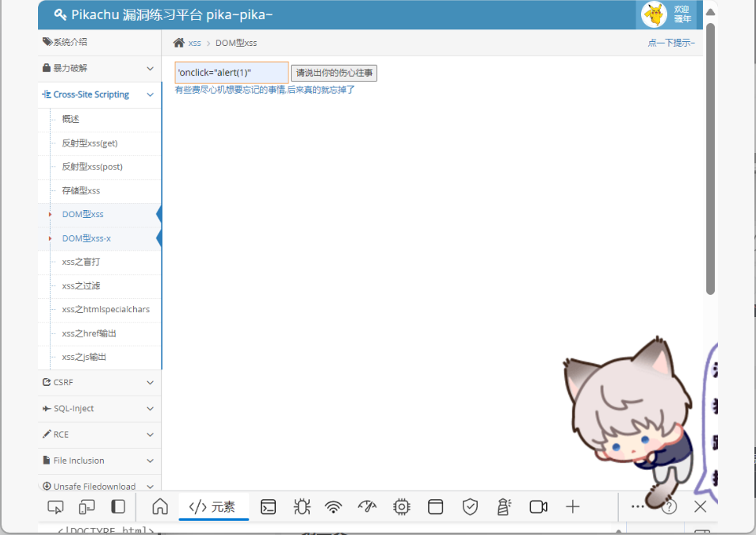Open the Recorder camera panel
The width and height of the screenshot is (756, 535).
(x=538, y=507)
